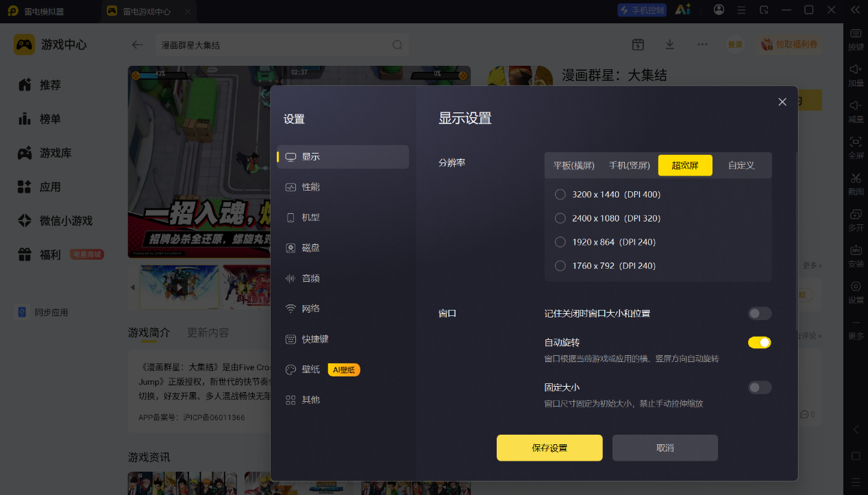Screen dimensions: 868x495
Task: Go back with the arrow beside search
Action: (138, 45)
